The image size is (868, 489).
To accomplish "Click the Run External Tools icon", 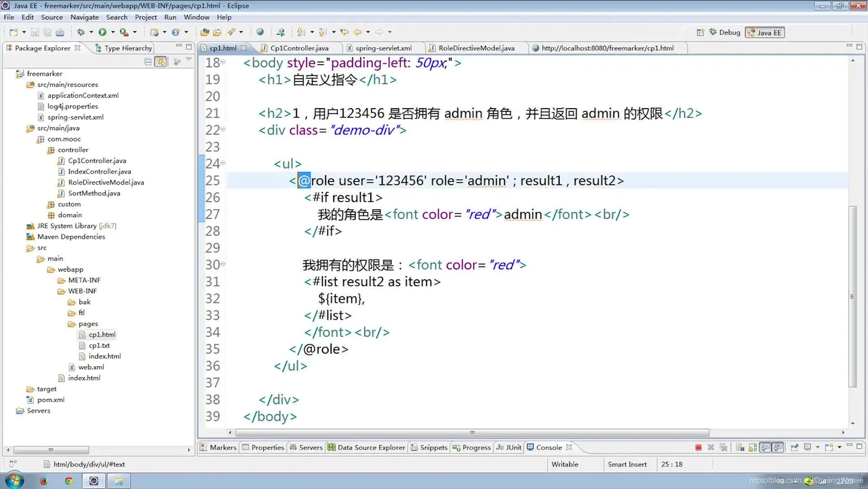I will click(x=124, y=32).
